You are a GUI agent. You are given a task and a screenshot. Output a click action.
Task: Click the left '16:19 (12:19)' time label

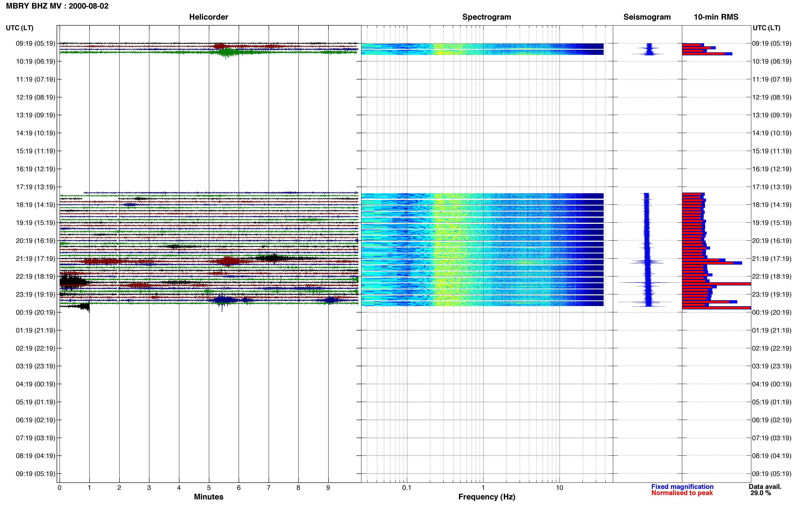pyautogui.click(x=36, y=169)
